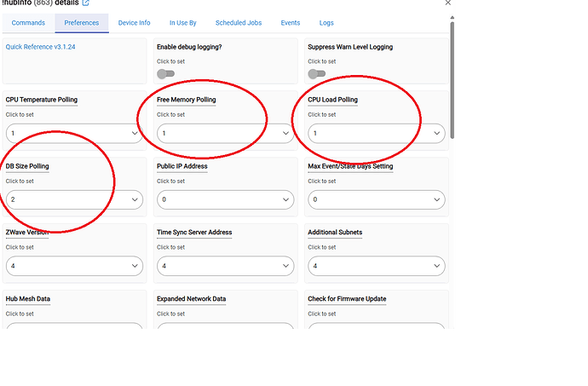Open Public IP Address dropdown
588x386 pixels.
click(x=225, y=199)
